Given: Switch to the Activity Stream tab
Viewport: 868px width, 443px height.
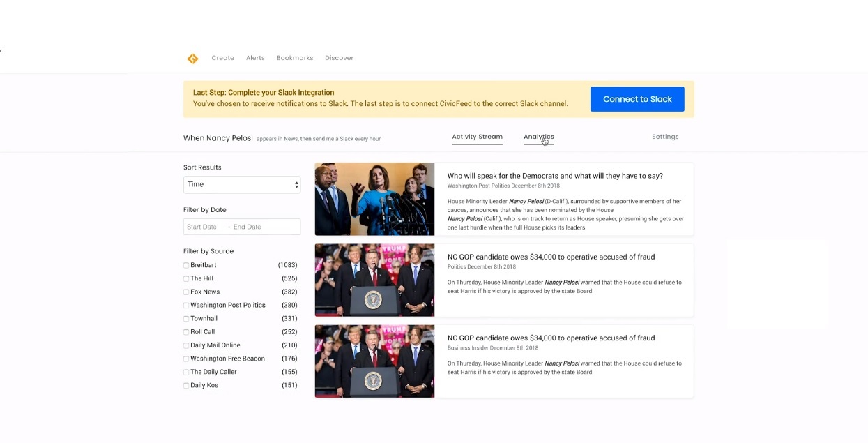Looking at the screenshot, I should pyautogui.click(x=477, y=137).
